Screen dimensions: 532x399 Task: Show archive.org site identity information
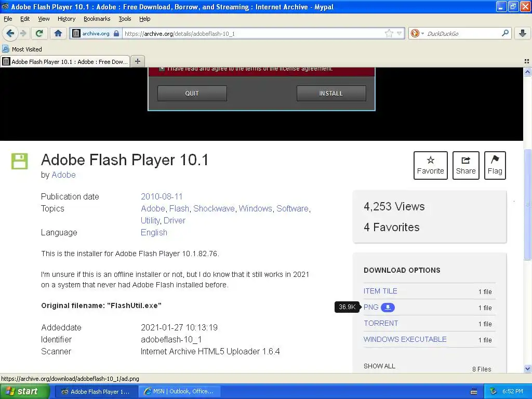tap(96, 34)
